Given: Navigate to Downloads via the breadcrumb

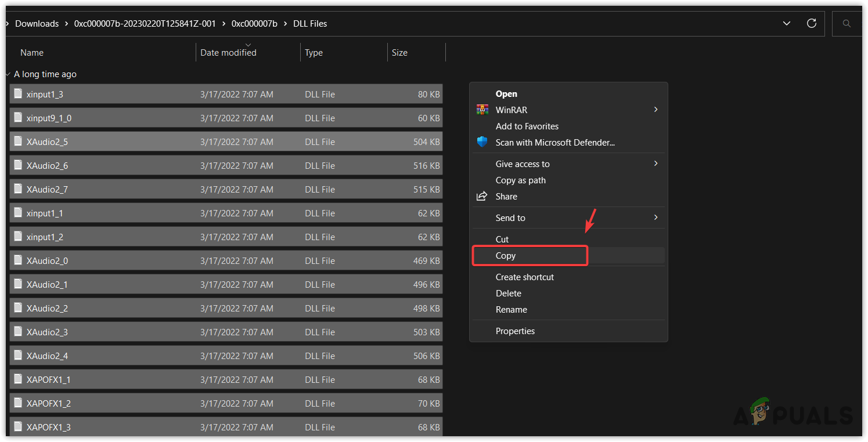Looking at the screenshot, I should (37, 23).
